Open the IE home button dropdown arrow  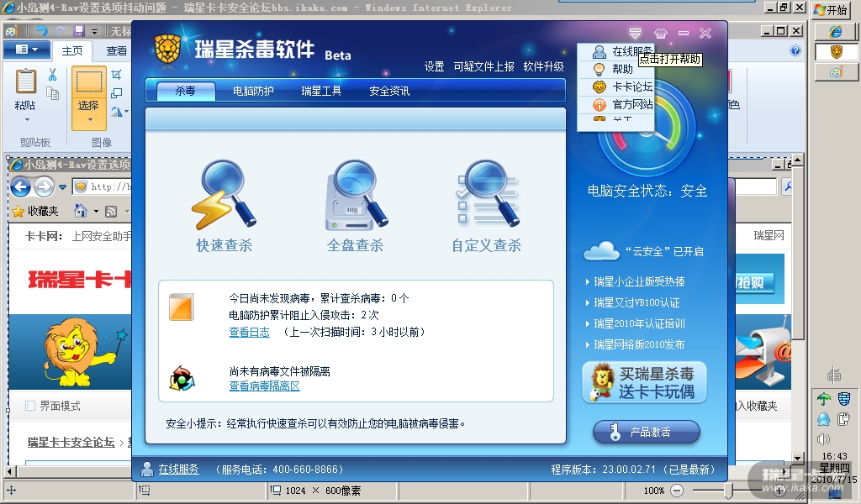pos(96,211)
